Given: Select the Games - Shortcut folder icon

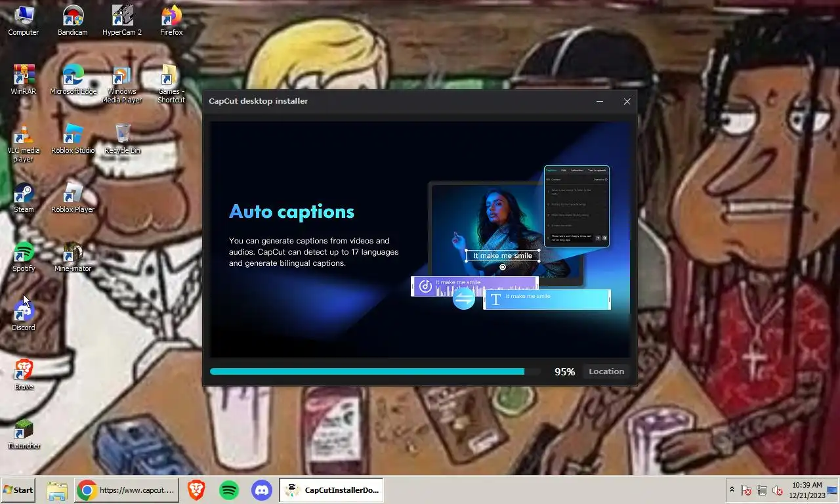Looking at the screenshot, I should pyautogui.click(x=171, y=84).
